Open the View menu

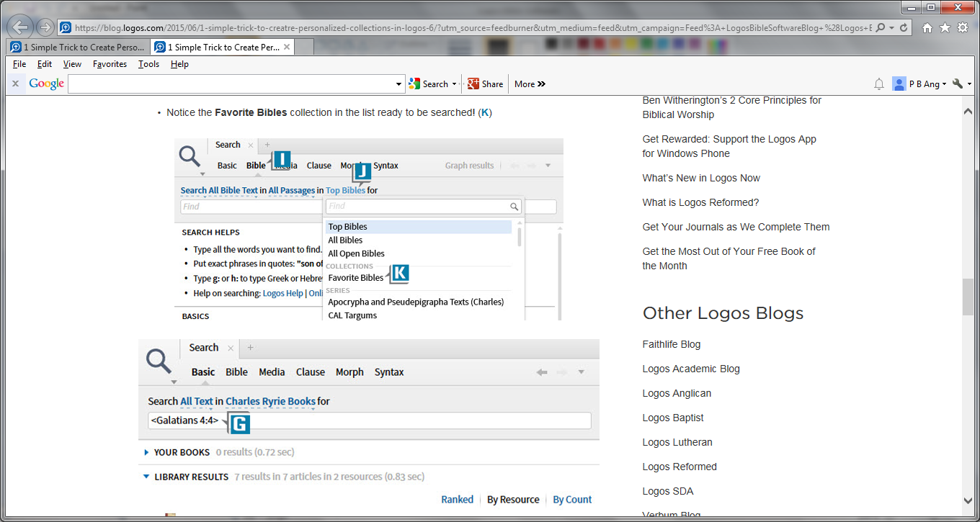coord(72,64)
